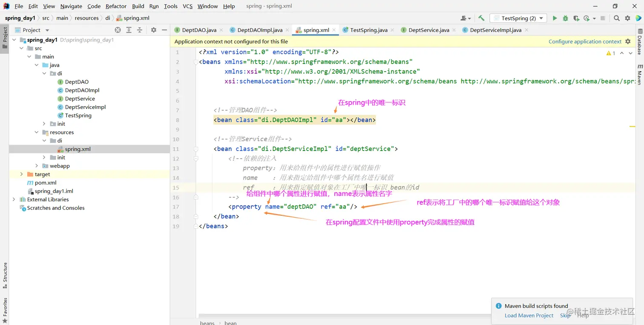This screenshot has width=644, height=325.
Task: Switch to the DeptService.java tab
Action: [x=428, y=30]
